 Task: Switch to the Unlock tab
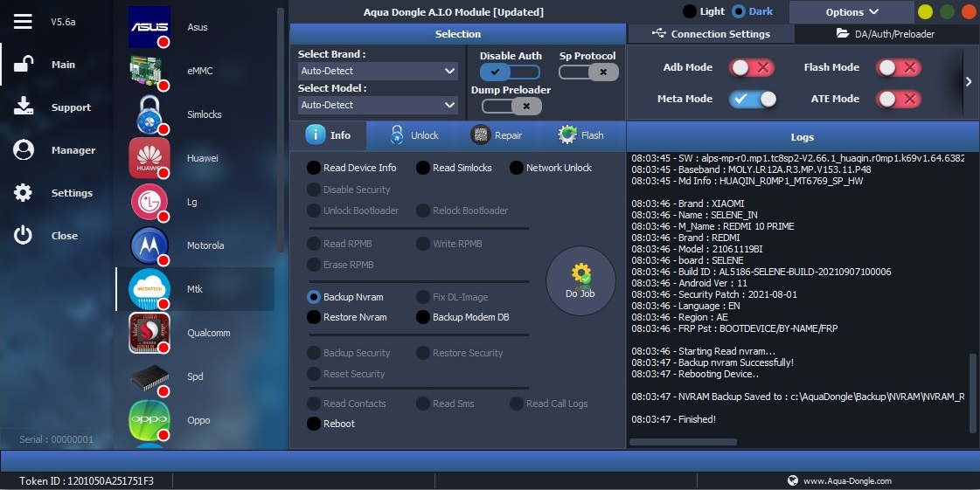tap(414, 135)
